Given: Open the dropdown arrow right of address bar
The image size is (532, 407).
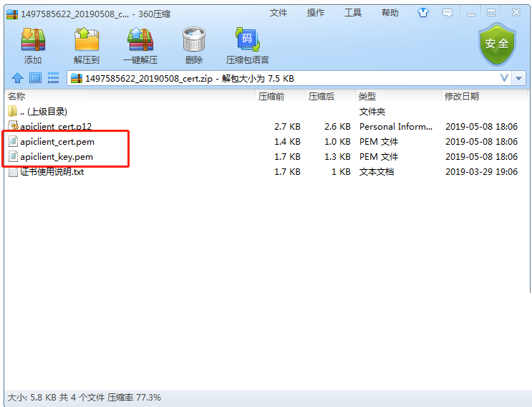Looking at the screenshot, I should point(520,78).
